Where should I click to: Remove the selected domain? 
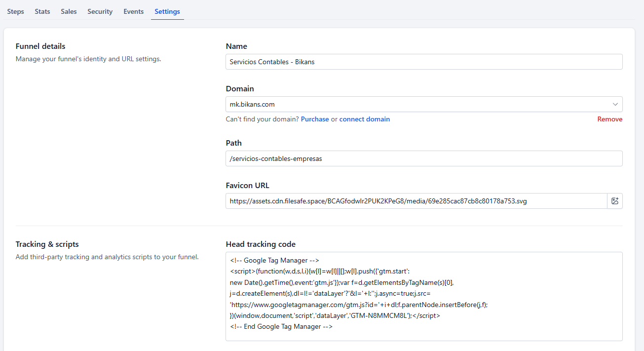(x=610, y=119)
